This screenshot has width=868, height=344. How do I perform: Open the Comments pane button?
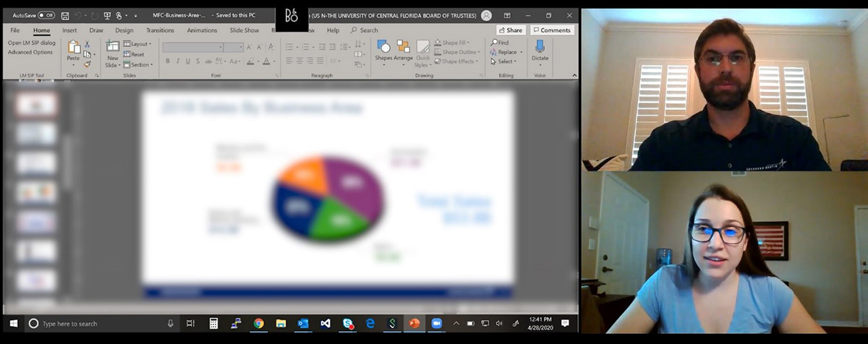(552, 30)
